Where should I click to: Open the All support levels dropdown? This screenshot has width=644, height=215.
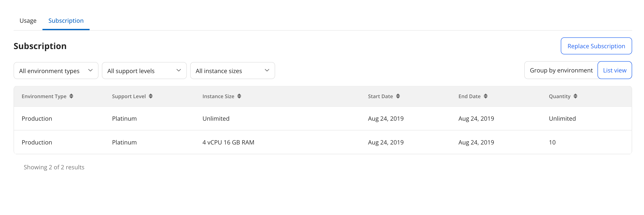(x=144, y=71)
